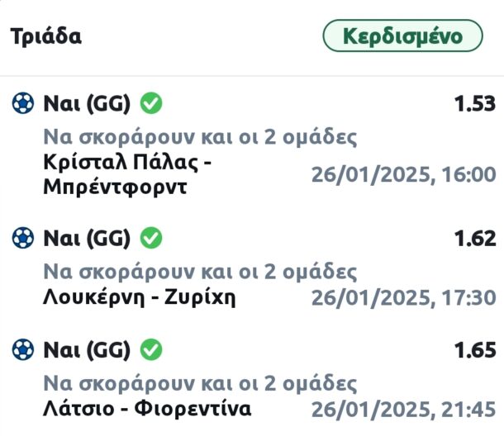Tap the Ναι (GG) label for Lucerne match
The image size is (504, 441).
(x=86, y=239)
